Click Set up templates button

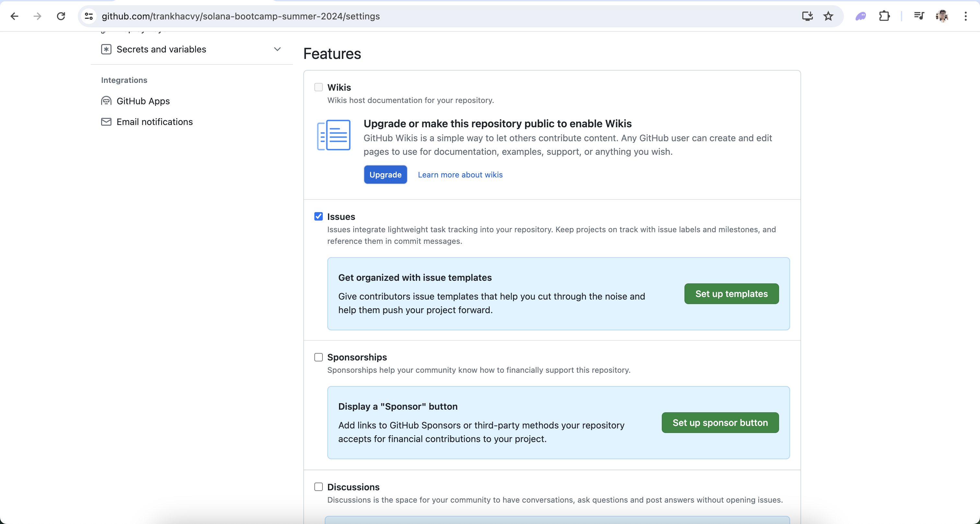pos(731,293)
